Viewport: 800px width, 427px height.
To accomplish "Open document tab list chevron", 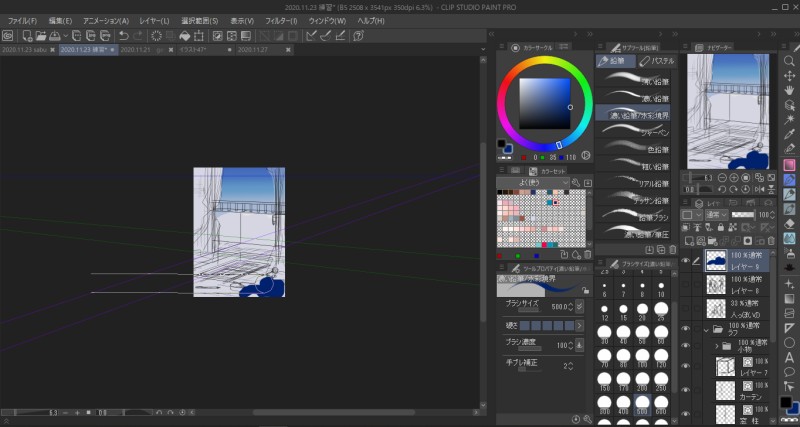I will click(483, 49).
